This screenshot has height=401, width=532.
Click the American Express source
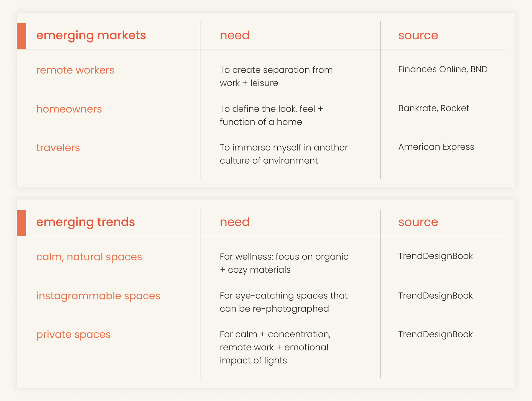tap(436, 147)
